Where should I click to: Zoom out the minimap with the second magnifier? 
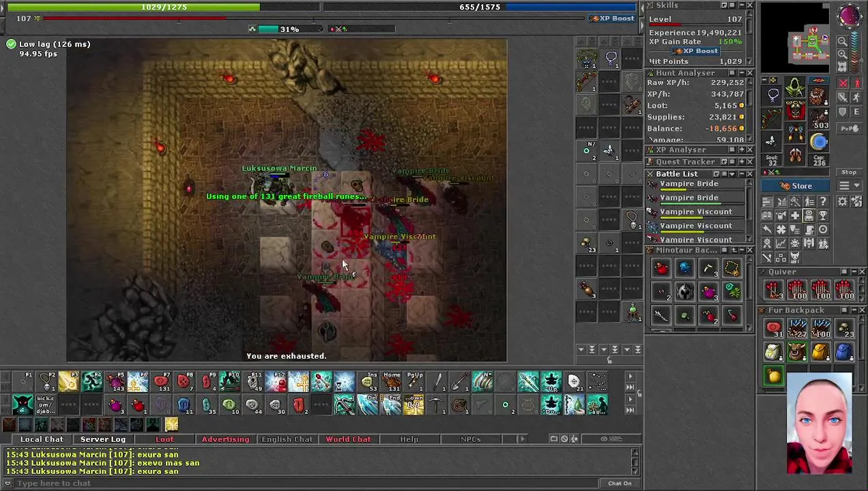tap(843, 55)
